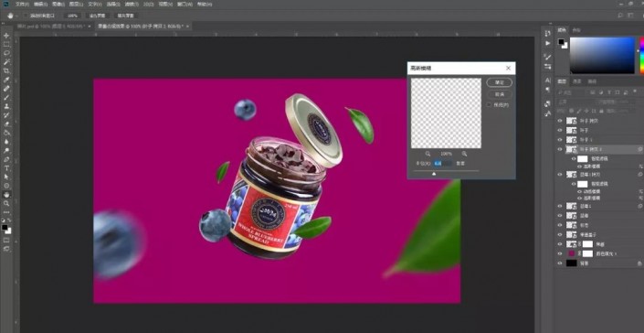644x333 pixels.
Task: Select the Lasso tool
Action: (x=6, y=53)
